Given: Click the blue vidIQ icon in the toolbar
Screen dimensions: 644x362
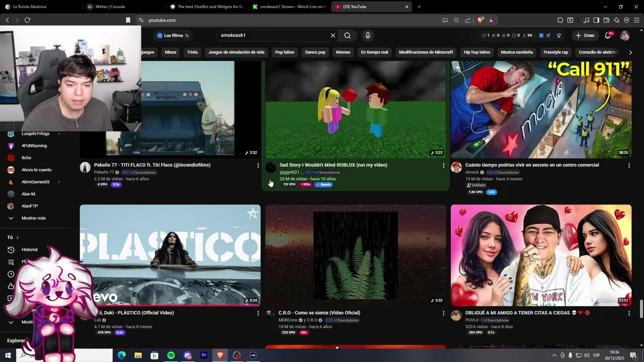Looking at the screenshot, I should click(x=541, y=35).
